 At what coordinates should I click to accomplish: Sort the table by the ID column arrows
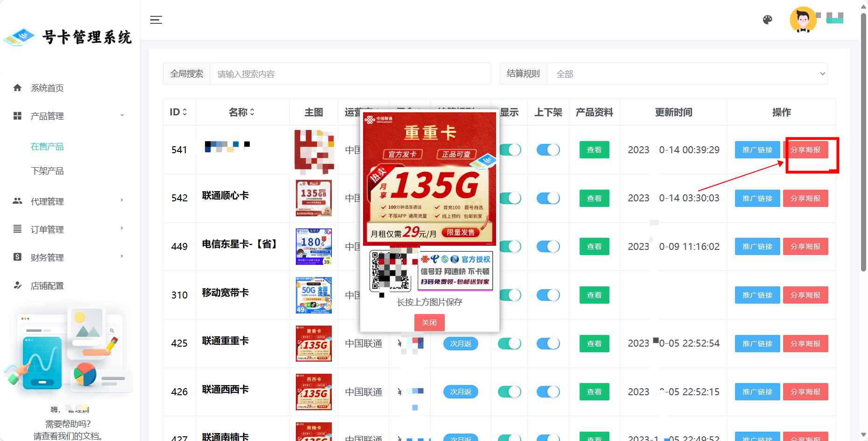tap(185, 112)
